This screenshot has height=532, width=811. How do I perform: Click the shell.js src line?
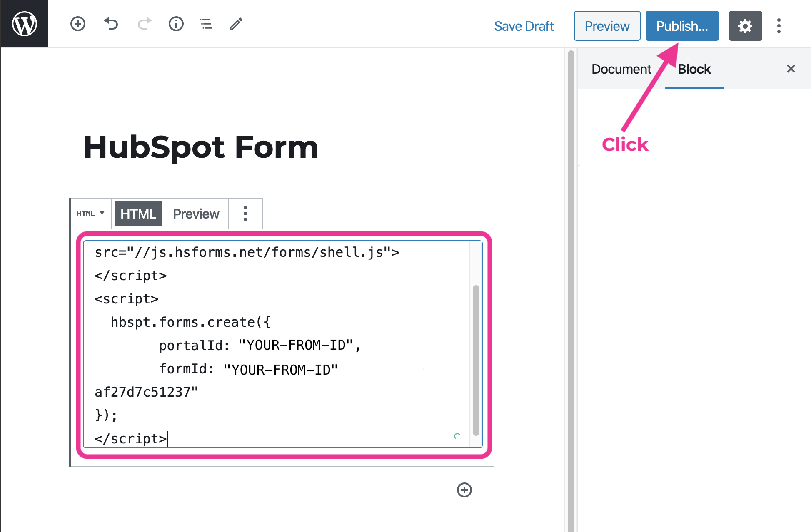pyautogui.click(x=247, y=252)
